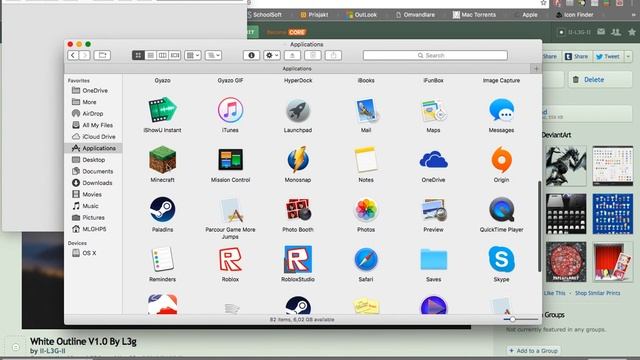Open the item arrangement dropdown
Screen dimensions: 640x360
pyautogui.click(x=193, y=55)
